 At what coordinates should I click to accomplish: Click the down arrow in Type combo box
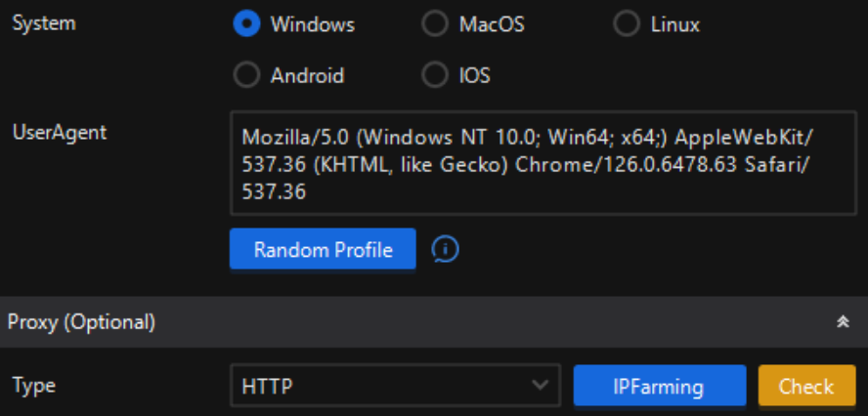point(540,385)
